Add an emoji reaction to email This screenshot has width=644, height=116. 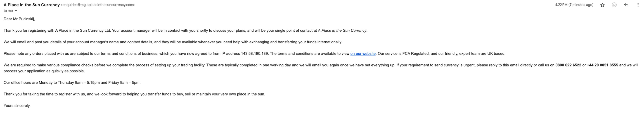(614, 5)
